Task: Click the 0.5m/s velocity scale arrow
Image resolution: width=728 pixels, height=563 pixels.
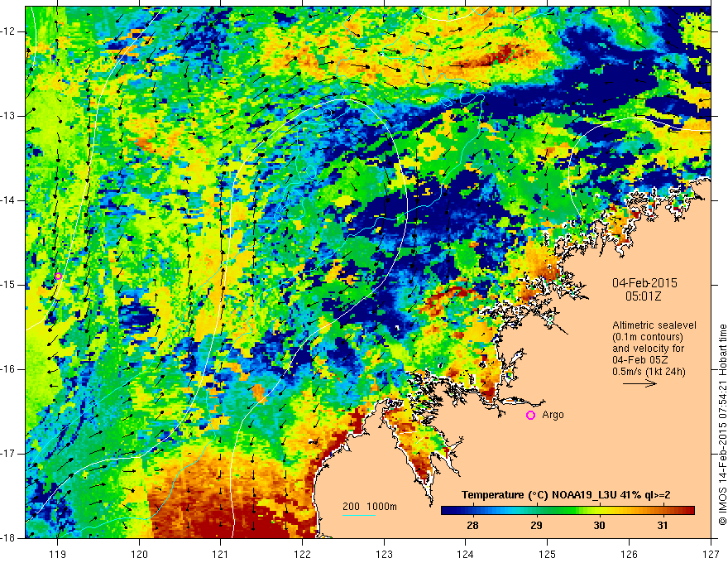Action: tap(639, 383)
